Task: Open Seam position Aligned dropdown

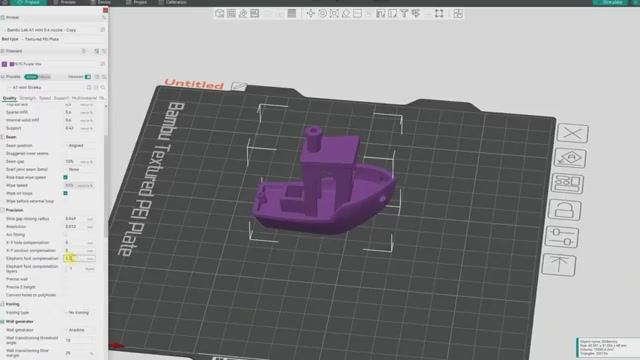Action: [x=80, y=146]
